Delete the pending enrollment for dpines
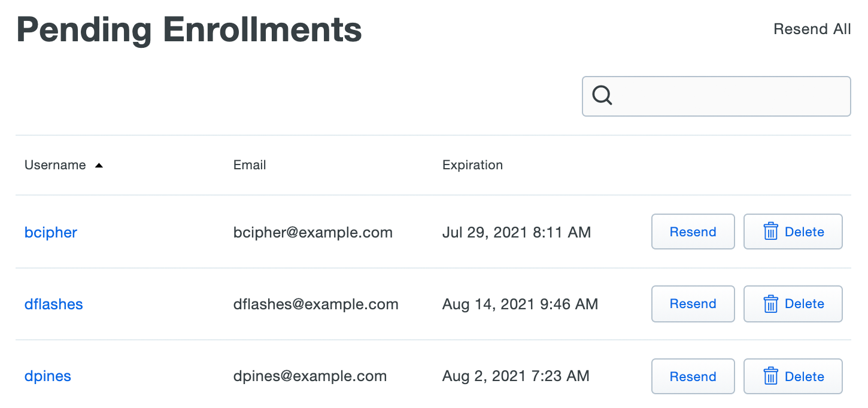 (x=793, y=376)
